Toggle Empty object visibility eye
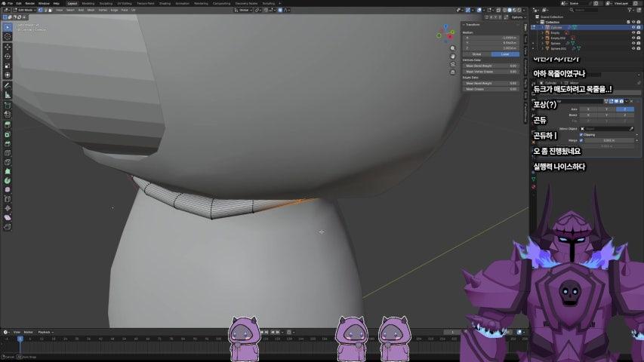The image size is (644, 362). 633,32
